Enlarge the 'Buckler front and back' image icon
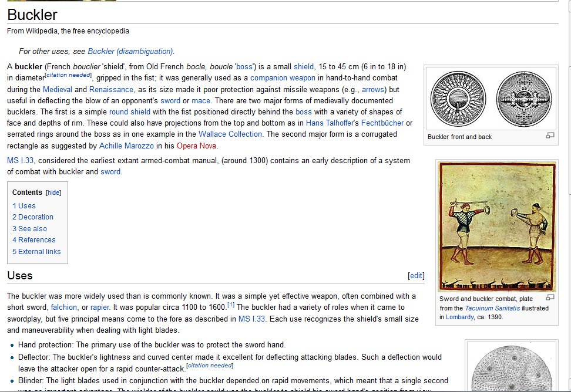The image size is (571, 392). coord(550,136)
